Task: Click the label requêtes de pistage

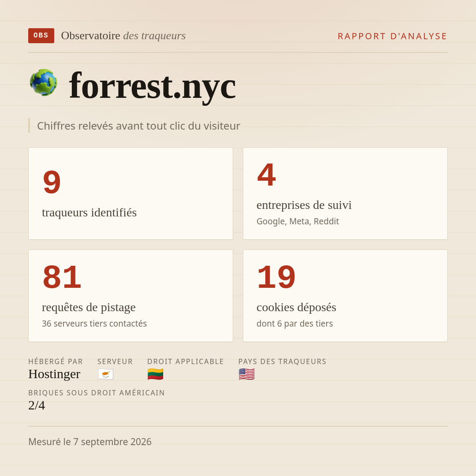Action: (x=89, y=307)
